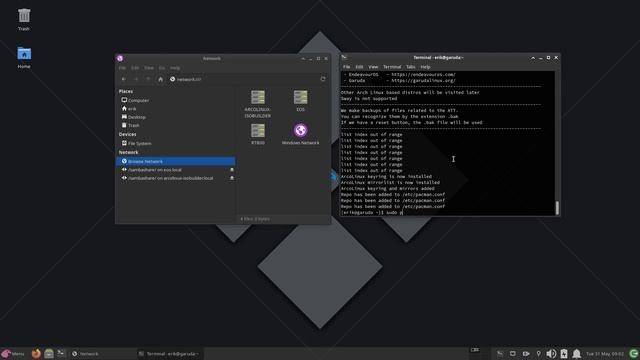Select File System under Devices
The image size is (640, 360).
pyautogui.click(x=176, y=143)
